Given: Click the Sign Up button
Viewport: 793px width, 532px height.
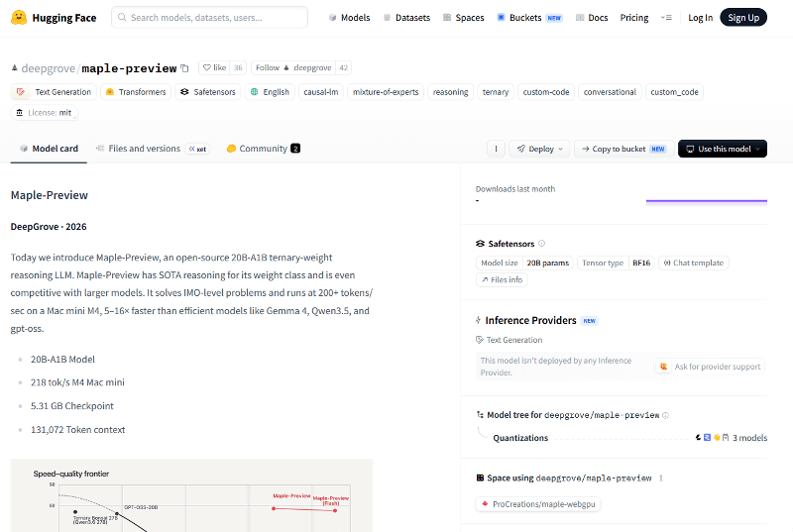Looking at the screenshot, I should click(x=743, y=18).
